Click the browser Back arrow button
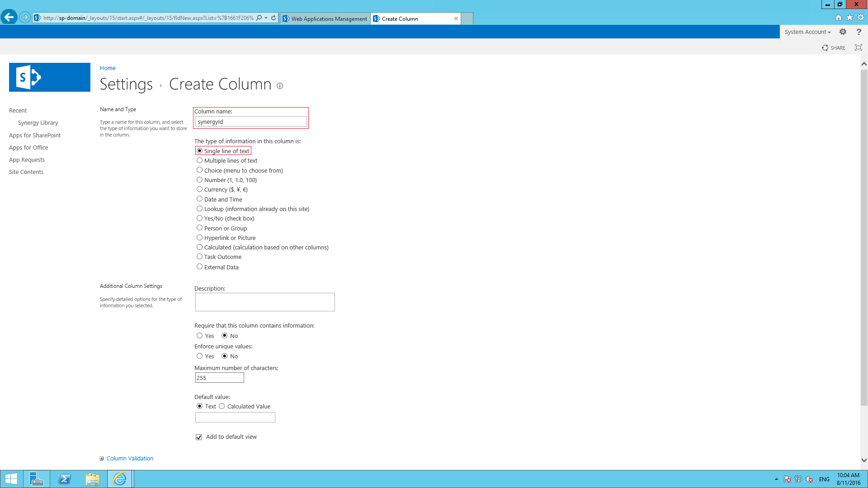The width and height of the screenshot is (868, 488). [x=9, y=18]
